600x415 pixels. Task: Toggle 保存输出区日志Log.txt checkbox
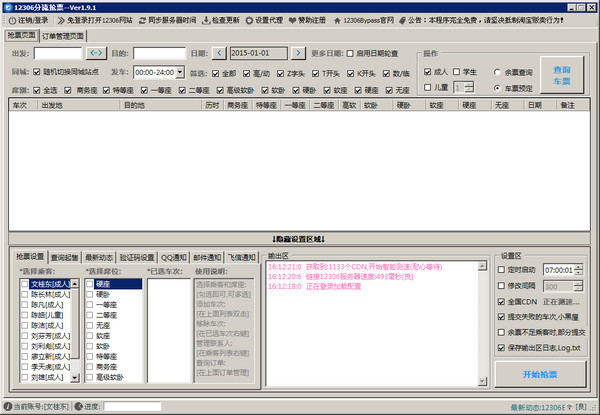[x=501, y=348]
